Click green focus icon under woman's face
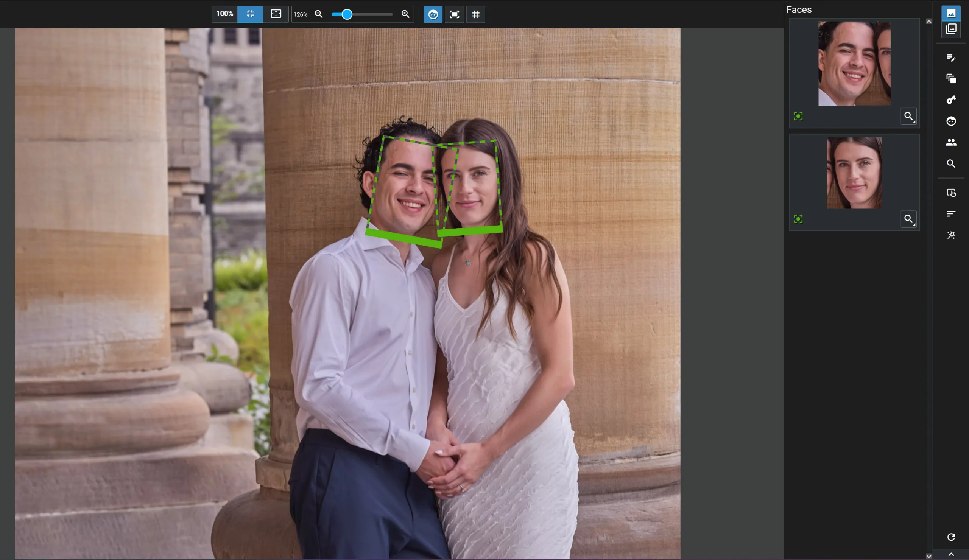The height and width of the screenshot is (560, 969). [798, 219]
